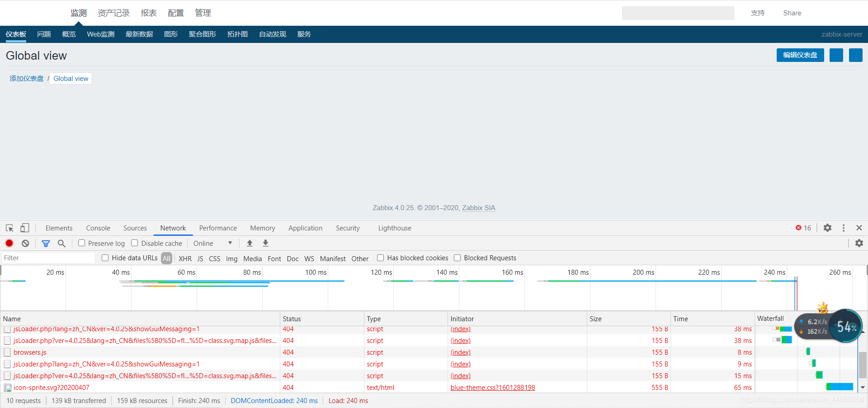Open the Zabbix SIA footer link
Viewport: 868px width, 408px height.
click(479, 208)
